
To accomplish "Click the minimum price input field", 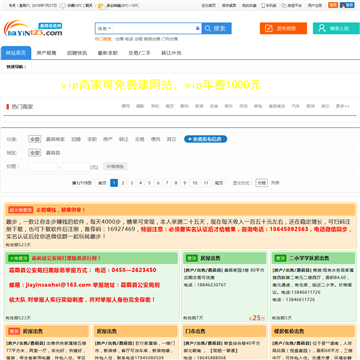I will [x=43, y=167].
